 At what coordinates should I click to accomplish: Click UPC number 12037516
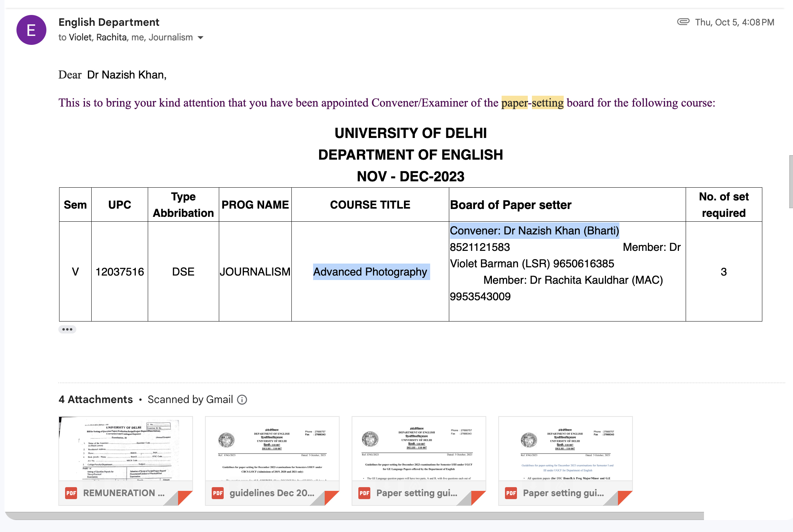point(120,272)
